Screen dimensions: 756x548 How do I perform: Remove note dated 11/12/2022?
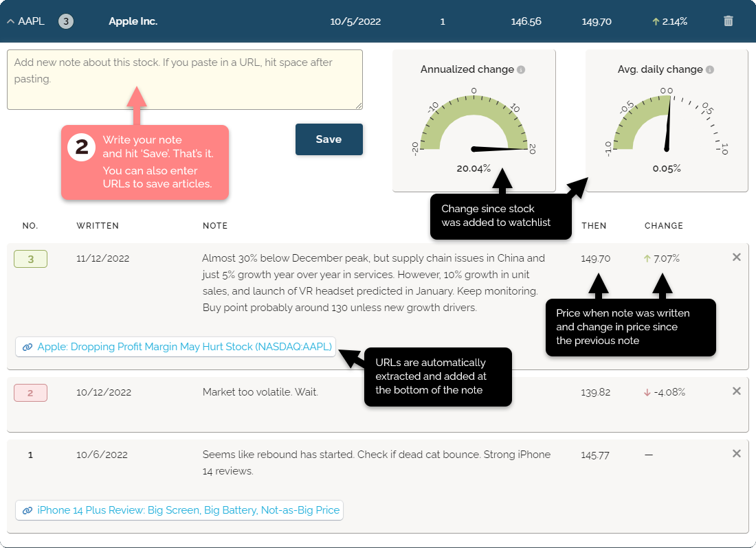click(x=736, y=257)
